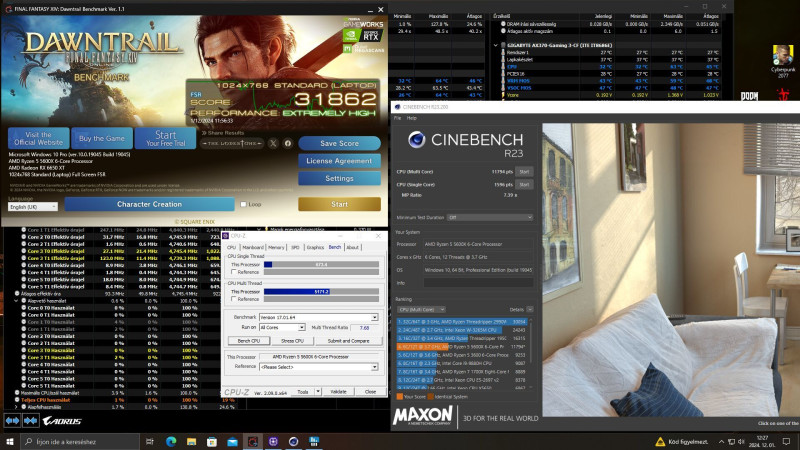Check Reference under CPU Single Thread
The image size is (800, 450).
(234, 272)
